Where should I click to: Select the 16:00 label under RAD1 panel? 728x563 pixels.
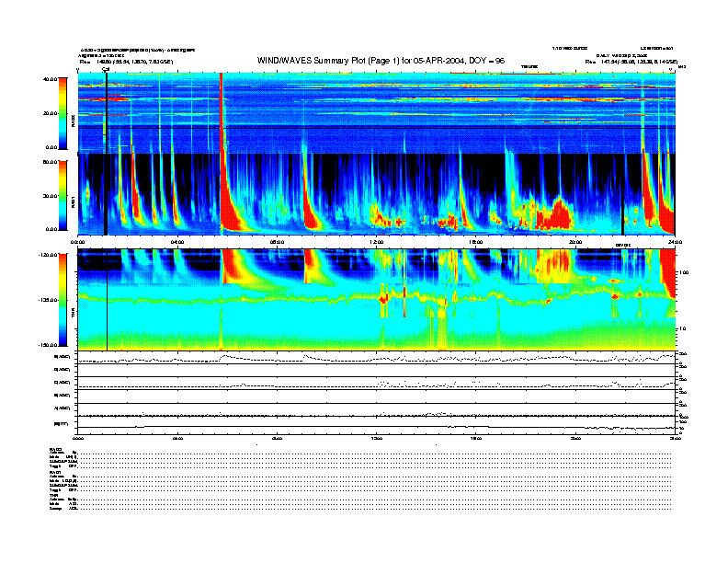(x=476, y=242)
